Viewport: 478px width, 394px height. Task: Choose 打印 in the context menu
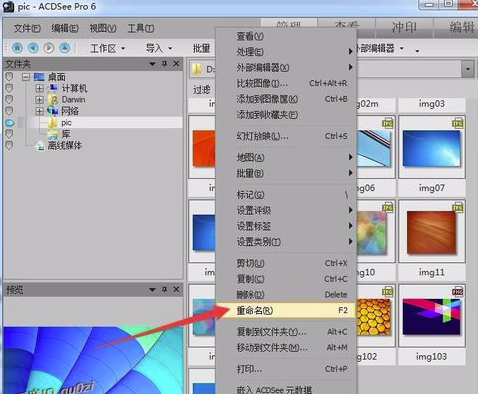pos(286,369)
